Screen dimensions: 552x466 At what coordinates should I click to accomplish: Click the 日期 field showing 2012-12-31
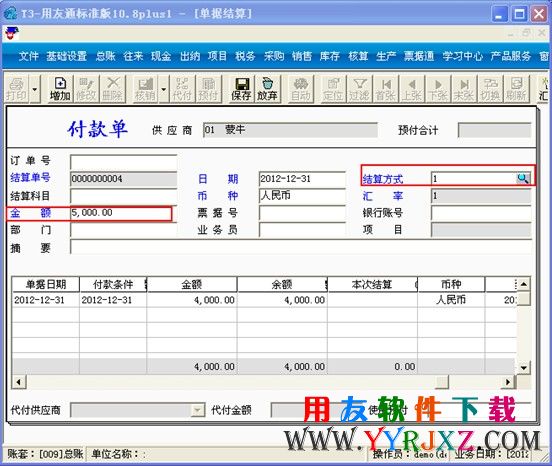click(302, 179)
